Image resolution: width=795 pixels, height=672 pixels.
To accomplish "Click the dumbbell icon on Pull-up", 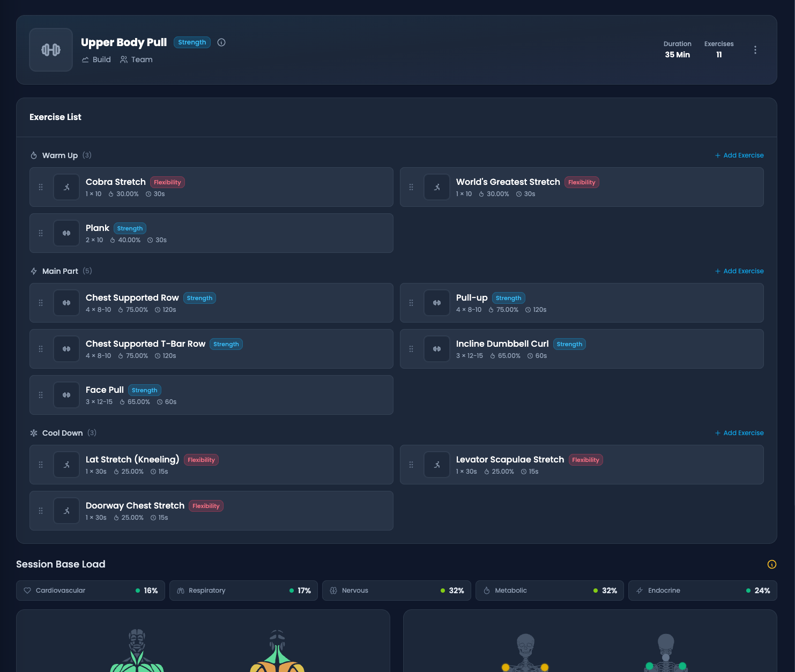I will [x=437, y=302].
